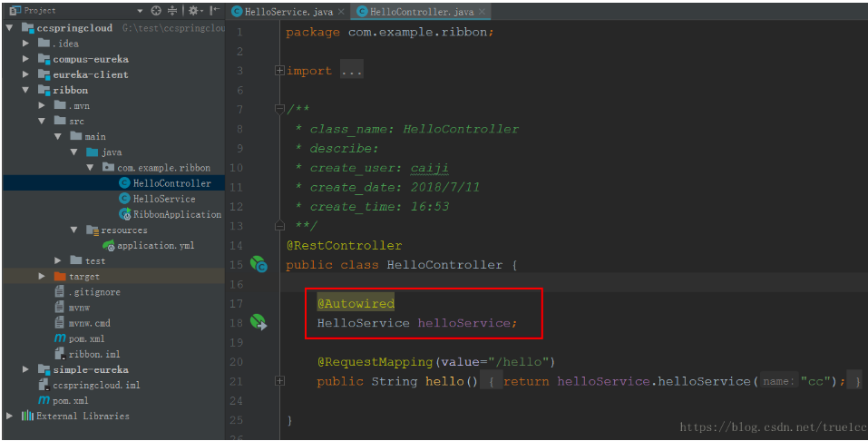This screenshot has height=441, width=868.
Task: Click the .idea folder icon
Action: 44,44
